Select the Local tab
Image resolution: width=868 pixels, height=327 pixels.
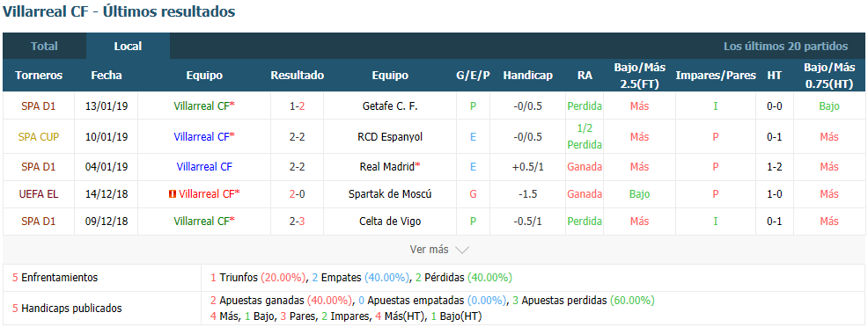(128, 47)
